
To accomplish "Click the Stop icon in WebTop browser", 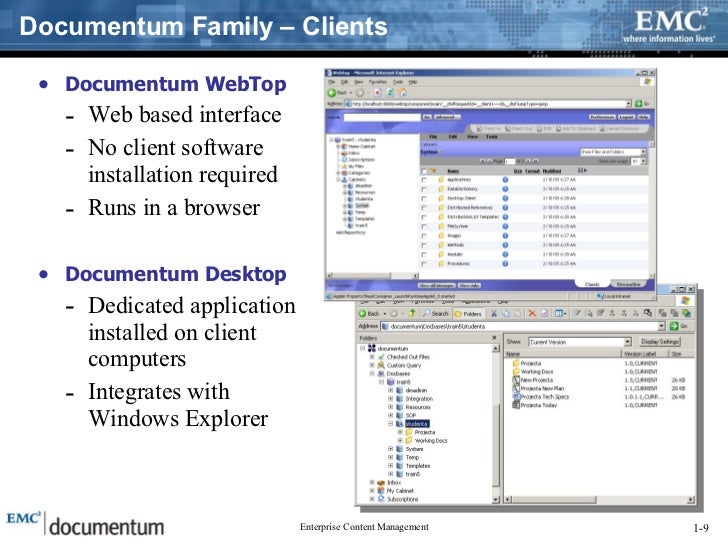I will (377, 93).
